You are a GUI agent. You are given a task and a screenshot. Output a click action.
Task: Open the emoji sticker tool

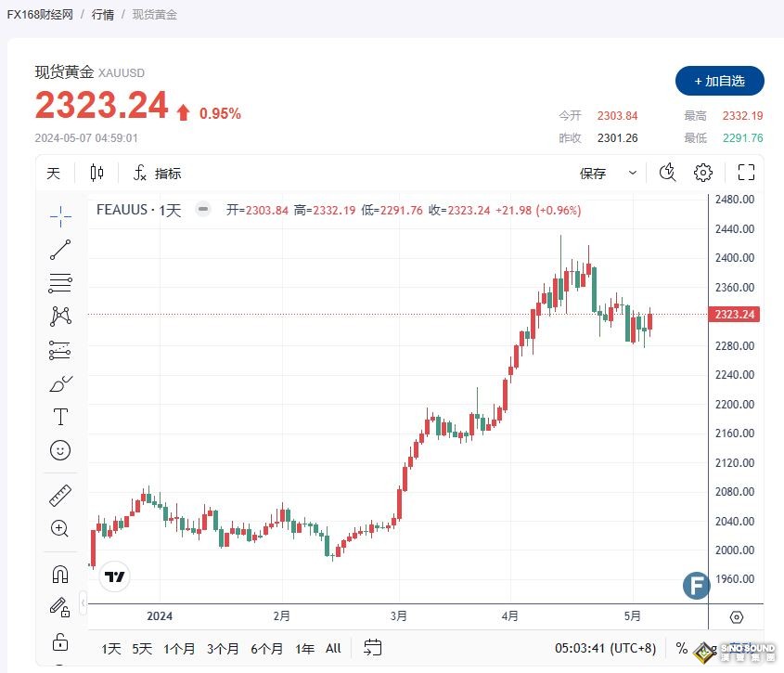click(x=59, y=449)
